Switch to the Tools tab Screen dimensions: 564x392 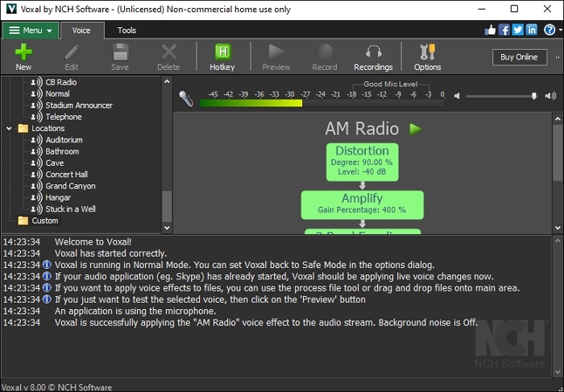tap(126, 31)
